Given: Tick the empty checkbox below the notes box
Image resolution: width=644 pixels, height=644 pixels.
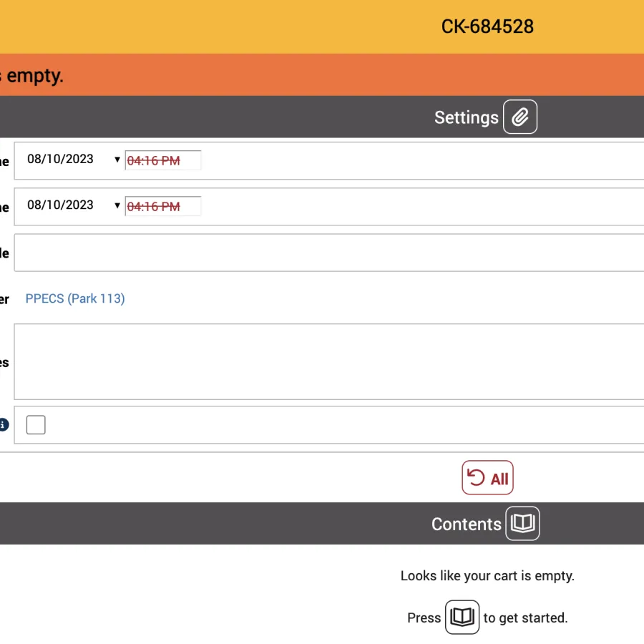Looking at the screenshot, I should click(36, 425).
